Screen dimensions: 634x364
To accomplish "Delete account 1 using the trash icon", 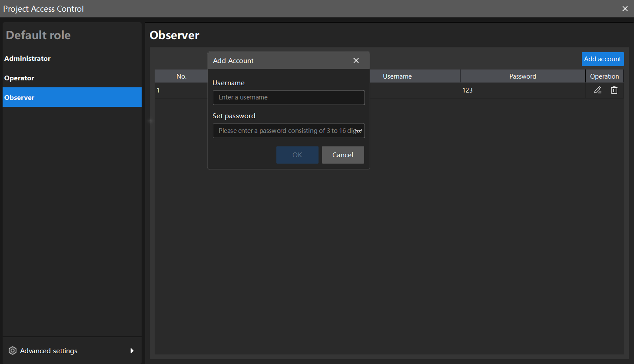I will (x=614, y=90).
